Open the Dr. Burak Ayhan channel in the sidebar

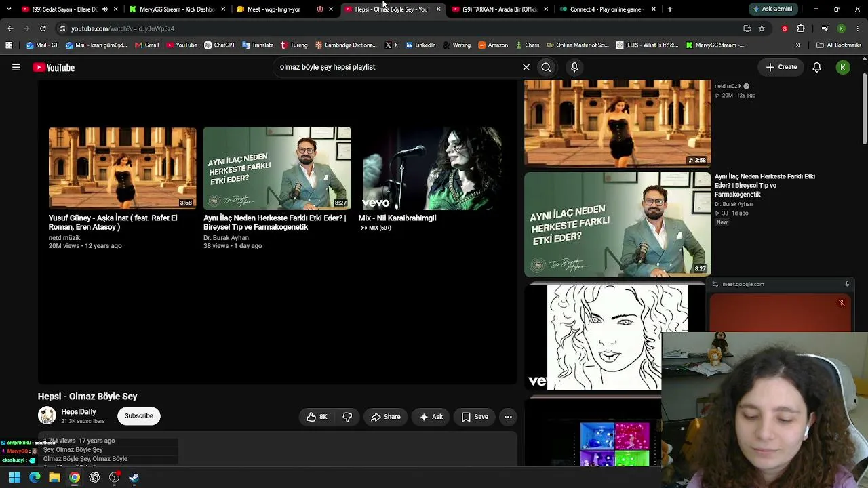(x=733, y=204)
